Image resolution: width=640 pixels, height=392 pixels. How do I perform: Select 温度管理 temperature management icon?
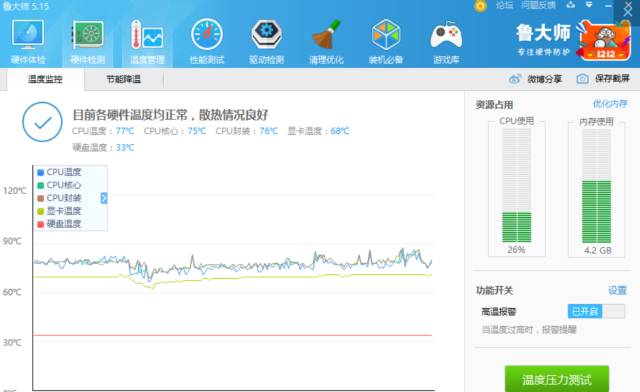(x=147, y=41)
